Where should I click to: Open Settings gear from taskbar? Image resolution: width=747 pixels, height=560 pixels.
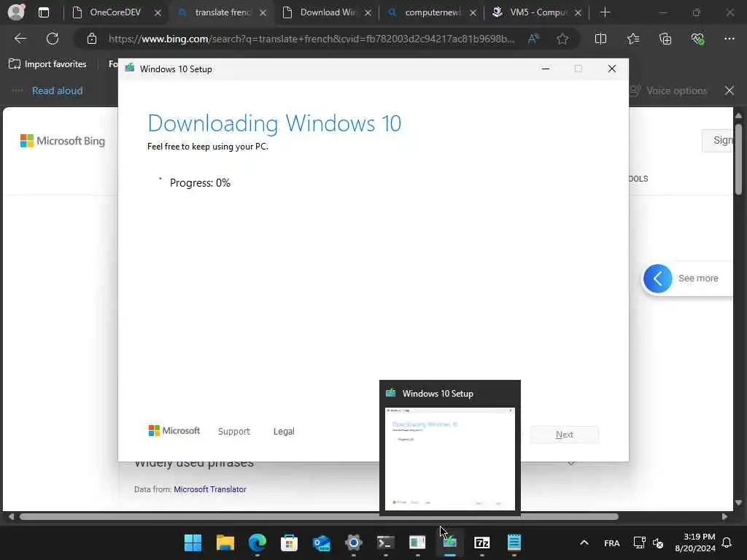point(354,542)
